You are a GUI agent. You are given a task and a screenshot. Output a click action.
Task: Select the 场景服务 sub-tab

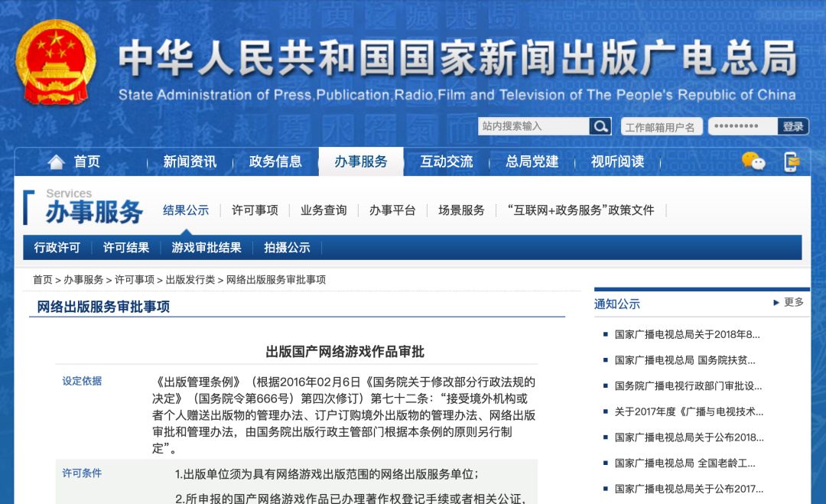click(x=461, y=210)
